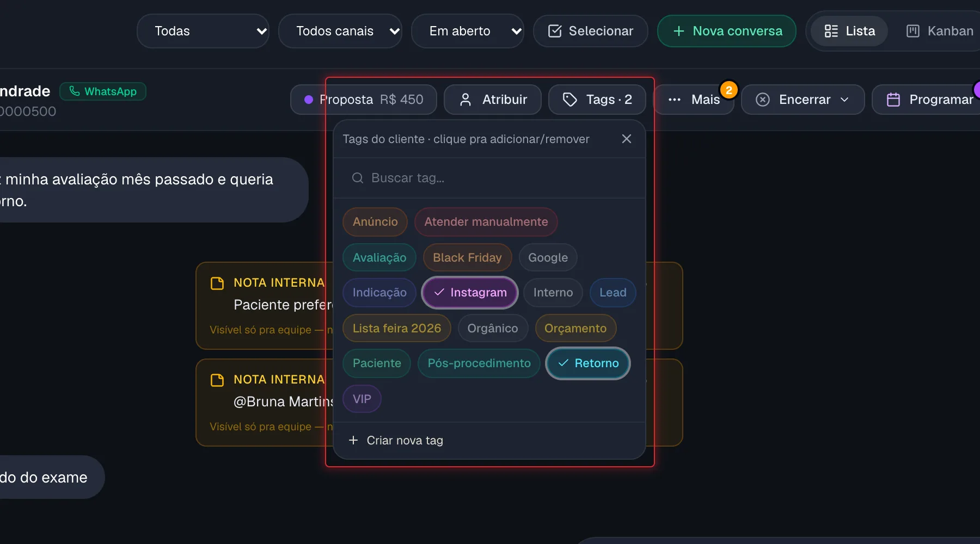Click the WhatsApp phone icon badge
Screen dimensions: 980x544
(x=75, y=91)
